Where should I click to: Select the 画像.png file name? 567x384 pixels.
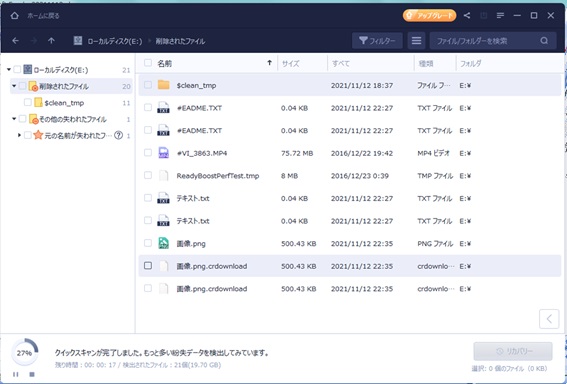191,244
